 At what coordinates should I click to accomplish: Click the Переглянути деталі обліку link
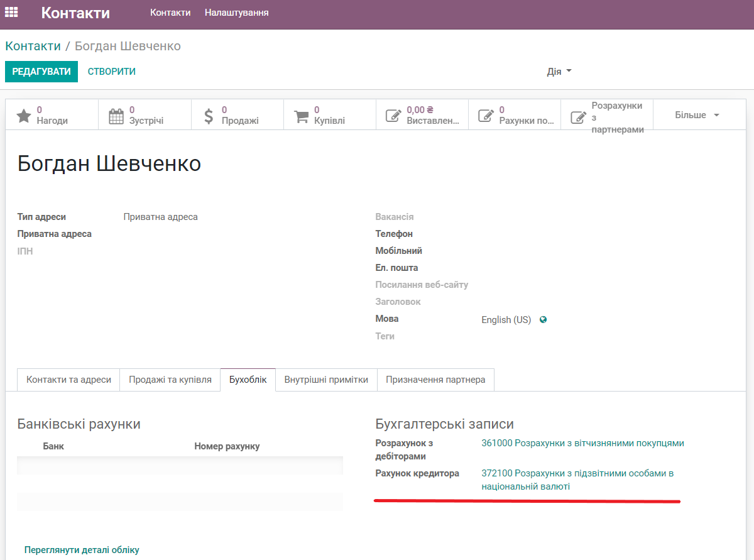[81, 549]
